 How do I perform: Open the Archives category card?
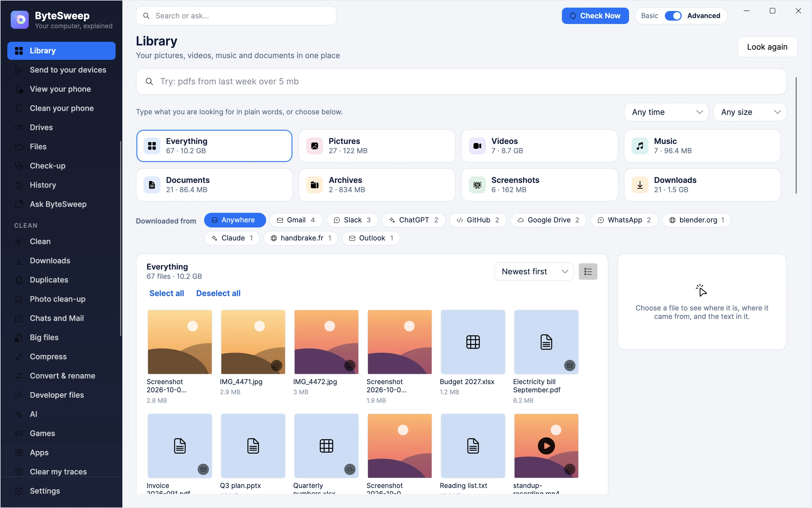click(x=377, y=185)
